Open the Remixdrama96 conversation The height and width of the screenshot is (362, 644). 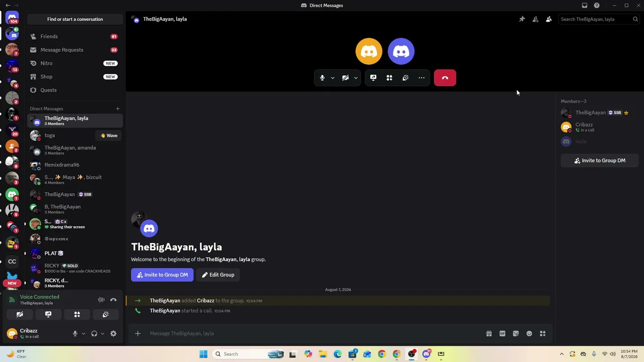(x=75, y=165)
